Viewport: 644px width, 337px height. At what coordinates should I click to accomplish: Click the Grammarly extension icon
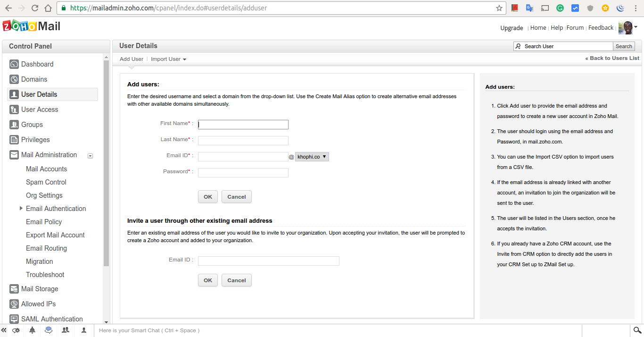click(x=560, y=8)
